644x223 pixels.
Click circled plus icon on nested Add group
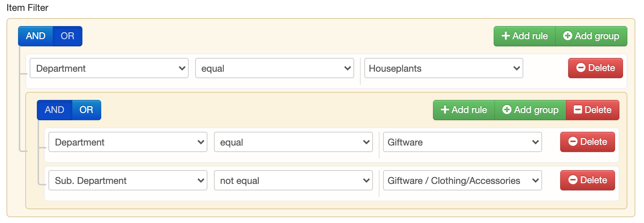point(507,110)
